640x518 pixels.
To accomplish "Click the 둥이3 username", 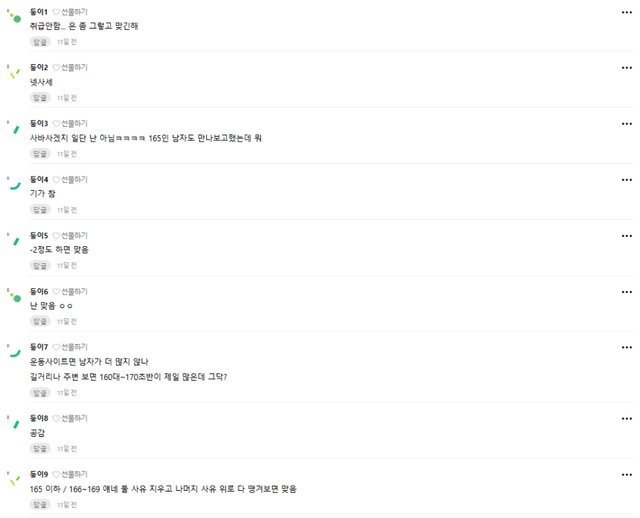I will point(39,123).
